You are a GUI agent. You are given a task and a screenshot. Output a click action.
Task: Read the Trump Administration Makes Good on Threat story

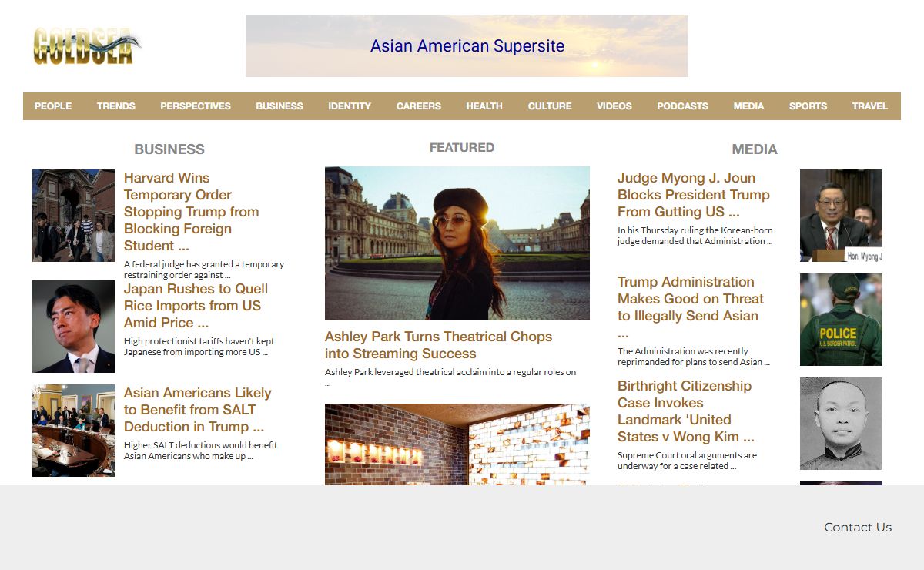[691, 307]
